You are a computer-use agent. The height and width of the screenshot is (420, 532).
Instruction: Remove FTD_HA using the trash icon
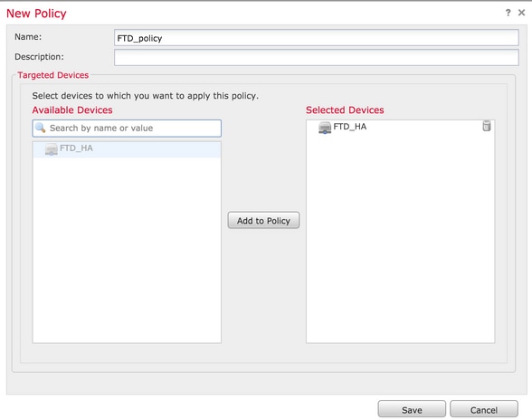point(487,126)
